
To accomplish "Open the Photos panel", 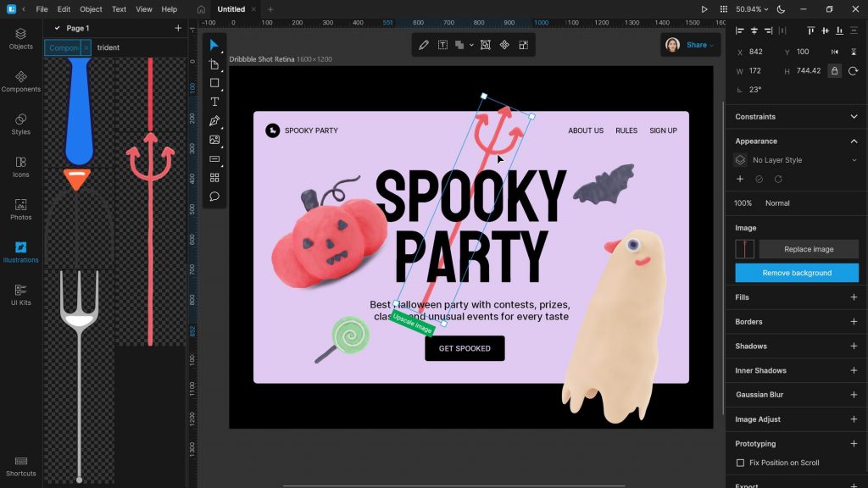I will click(x=21, y=209).
